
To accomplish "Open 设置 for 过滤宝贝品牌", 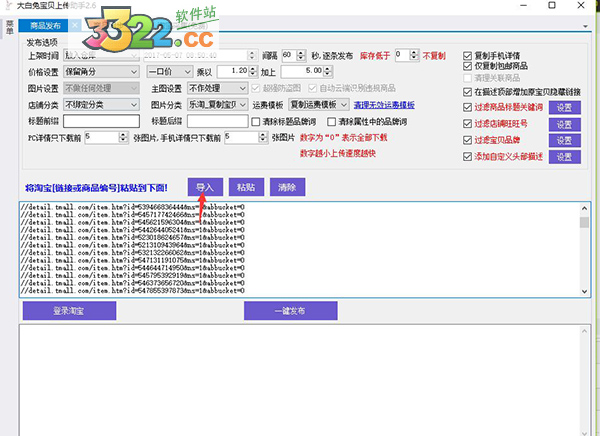I will click(565, 141).
